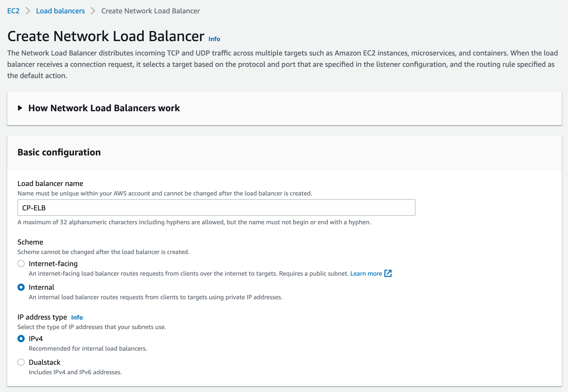Choose the Dualstack address type radio
The width and height of the screenshot is (568, 392).
(21, 362)
